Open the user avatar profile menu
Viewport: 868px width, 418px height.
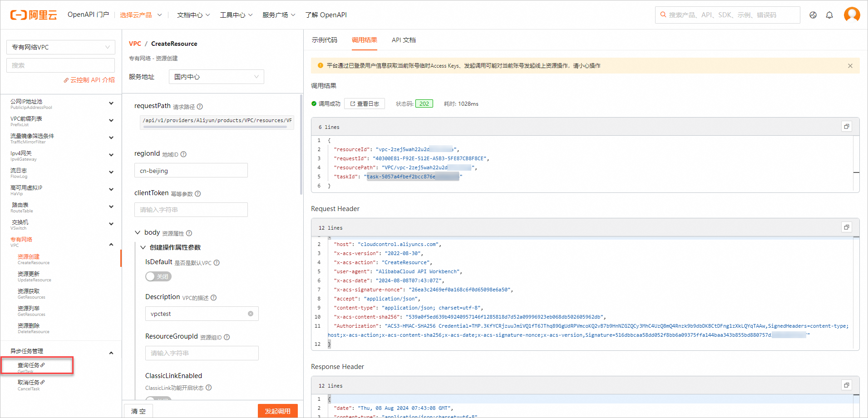click(852, 15)
